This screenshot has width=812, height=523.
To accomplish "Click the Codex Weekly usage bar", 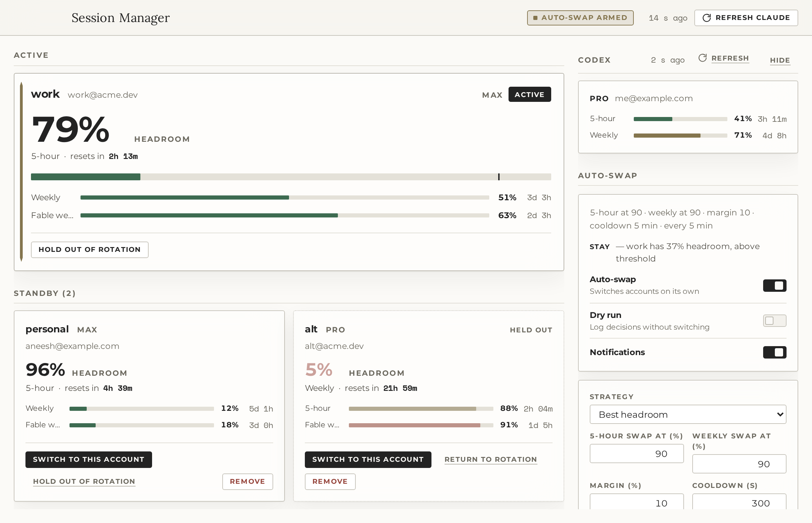I will click(680, 136).
